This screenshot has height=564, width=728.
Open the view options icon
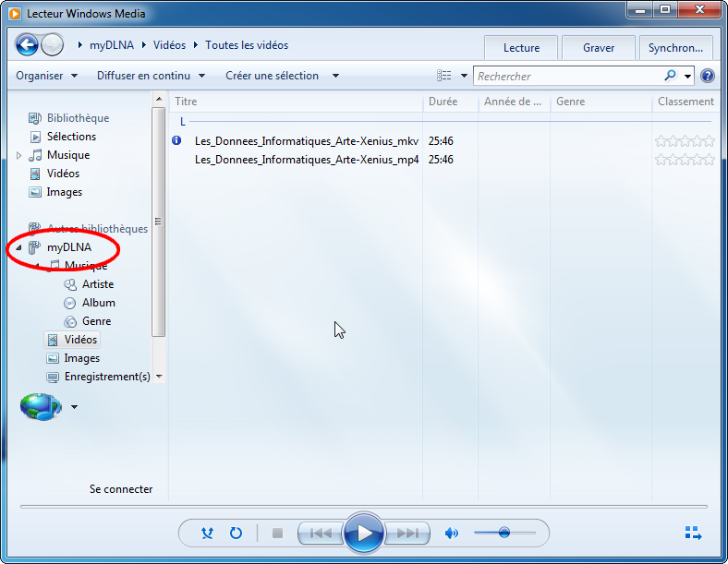[x=443, y=76]
